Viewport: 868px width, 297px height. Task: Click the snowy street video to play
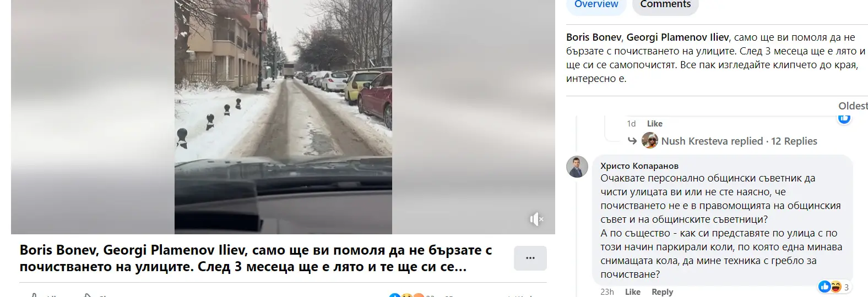283,117
